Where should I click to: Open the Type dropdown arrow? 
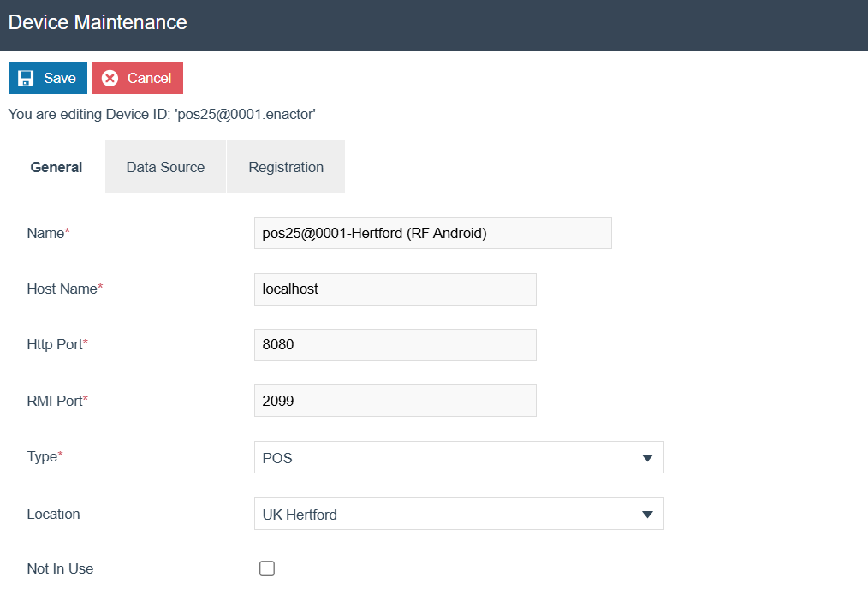point(648,457)
